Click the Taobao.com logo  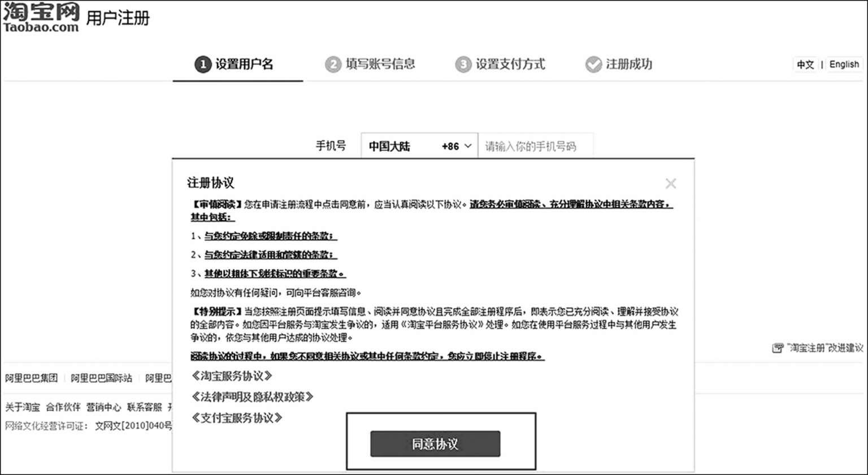tap(41, 18)
